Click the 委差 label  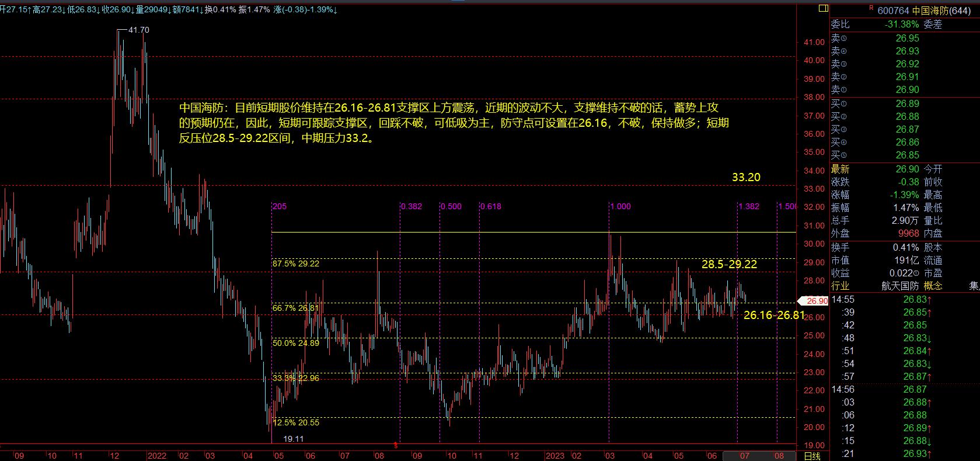pos(933,25)
